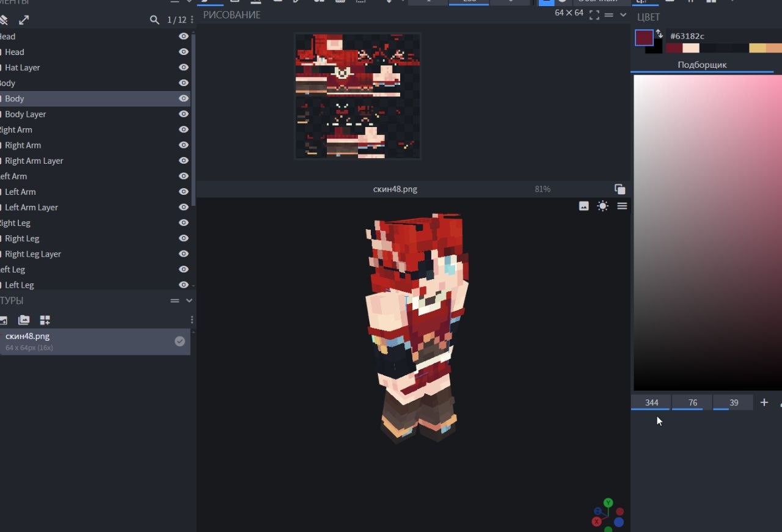
Task: Click the saved checkmark on скин48.png texture
Action: tap(180, 341)
